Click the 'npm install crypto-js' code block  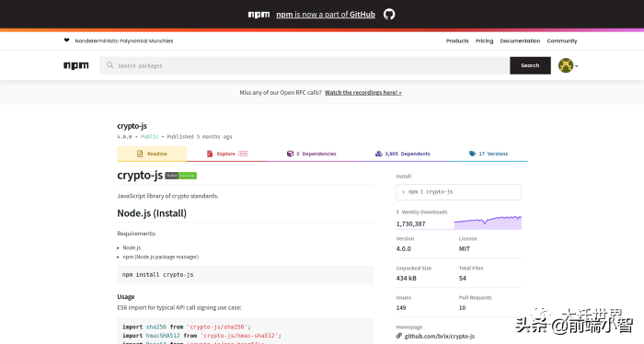pyautogui.click(x=246, y=275)
